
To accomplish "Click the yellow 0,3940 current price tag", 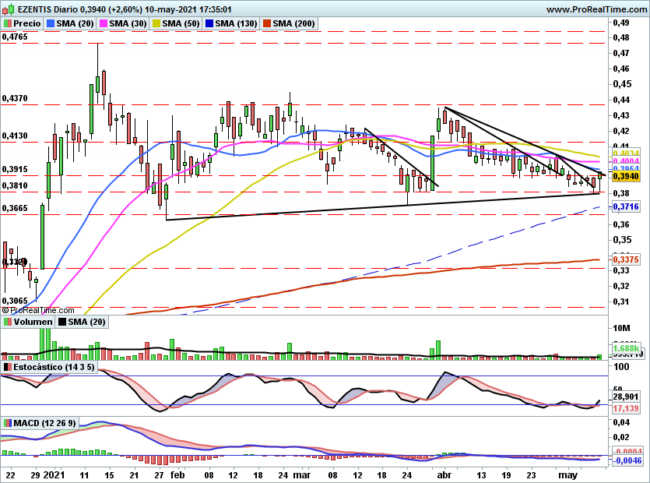I will tap(626, 177).
